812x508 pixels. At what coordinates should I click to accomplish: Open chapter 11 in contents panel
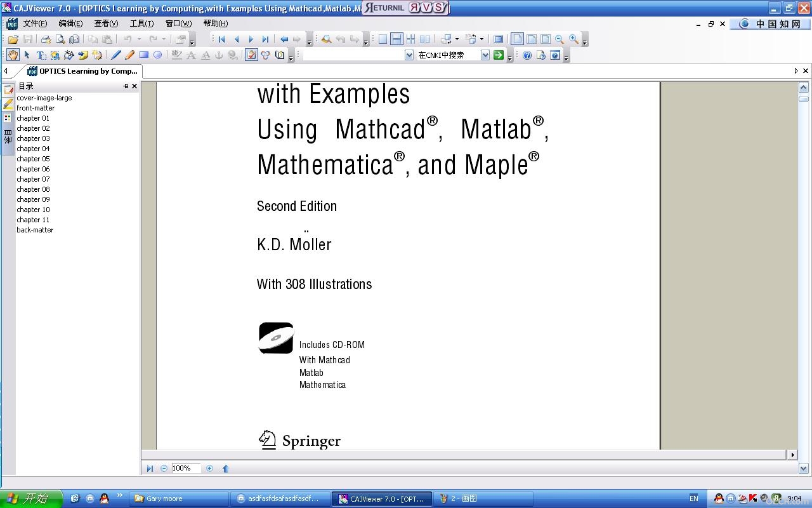tap(33, 220)
